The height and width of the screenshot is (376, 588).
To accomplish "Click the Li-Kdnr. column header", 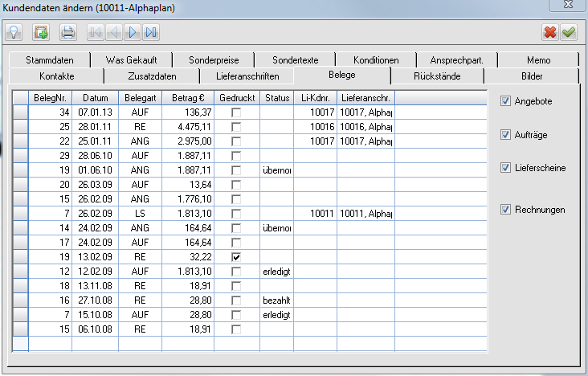I will [x=316, y=98].
